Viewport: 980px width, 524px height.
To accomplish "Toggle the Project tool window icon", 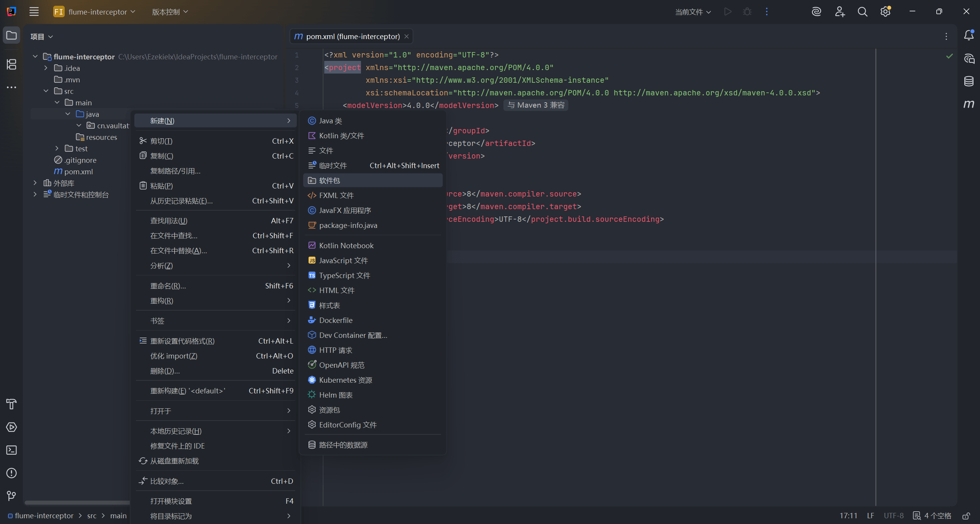I will [11, 36].
